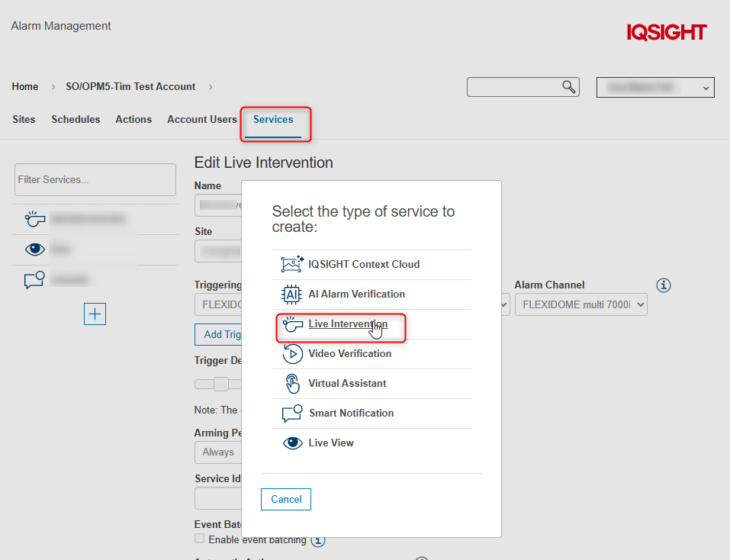The image size is (730, 560).
Task: Go to the Home breadcrumb link
Action: [25, 87]
